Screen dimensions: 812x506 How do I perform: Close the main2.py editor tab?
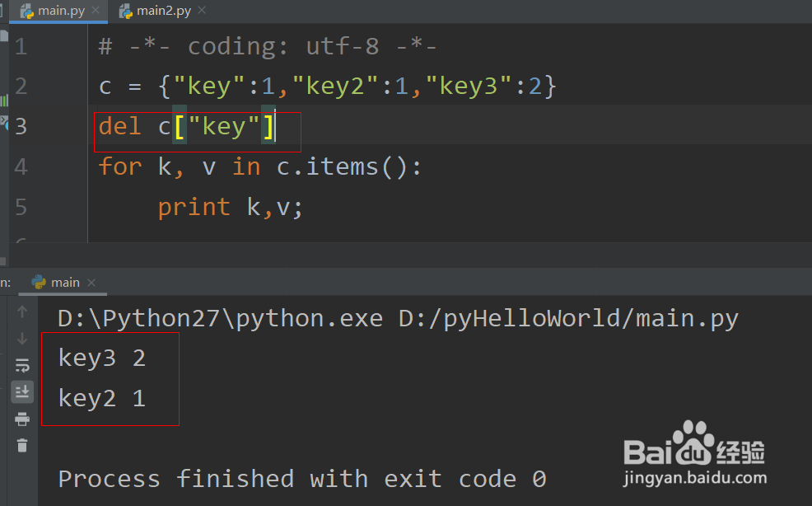pyautogui.click(x=203, y=11)
